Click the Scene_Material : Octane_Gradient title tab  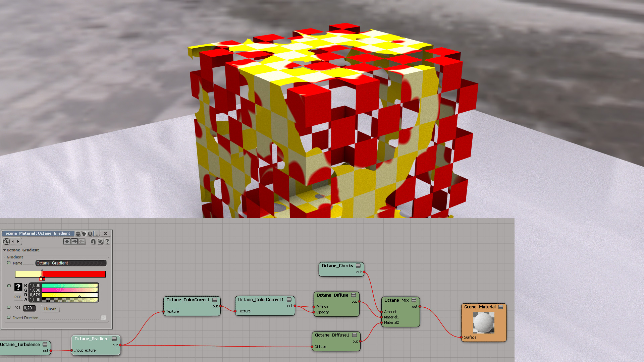(38, 233)
